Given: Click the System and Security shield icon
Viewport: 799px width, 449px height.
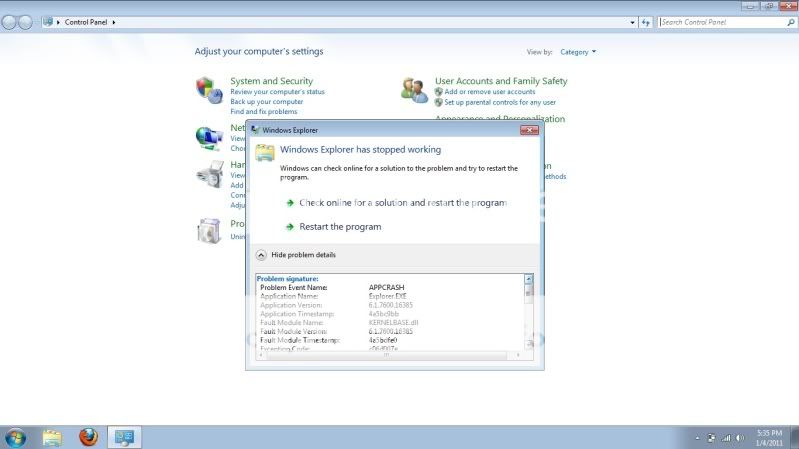Looking at the screenshot, I should point(209,90).
